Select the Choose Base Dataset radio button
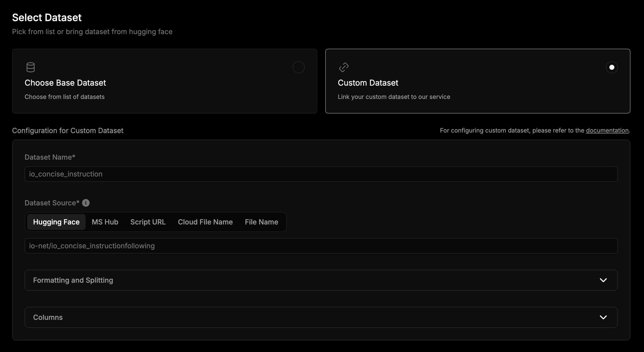This screenshot has width=644, height=352. coord(298,67)
